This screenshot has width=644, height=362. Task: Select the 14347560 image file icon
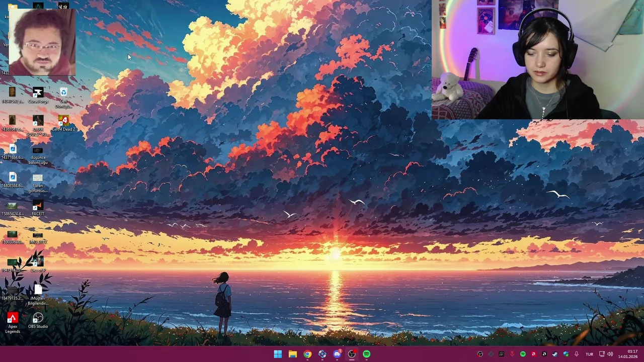13,96
